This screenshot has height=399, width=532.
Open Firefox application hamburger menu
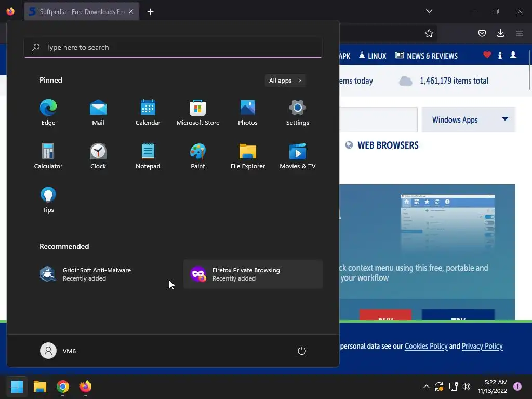coord(520,33)
